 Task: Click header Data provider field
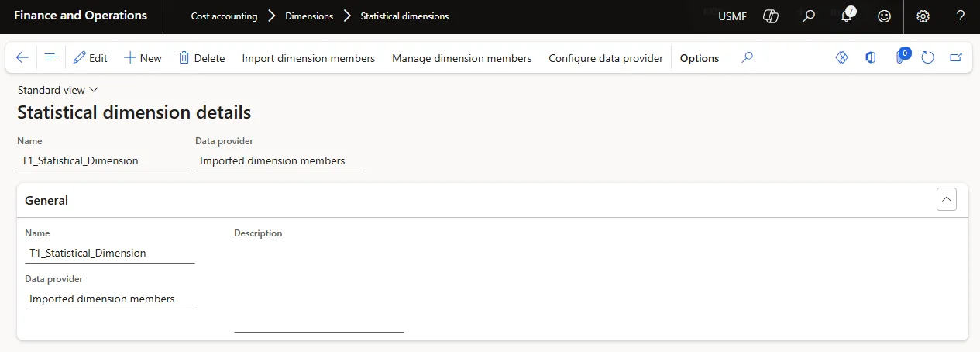(x=280, y=161)
